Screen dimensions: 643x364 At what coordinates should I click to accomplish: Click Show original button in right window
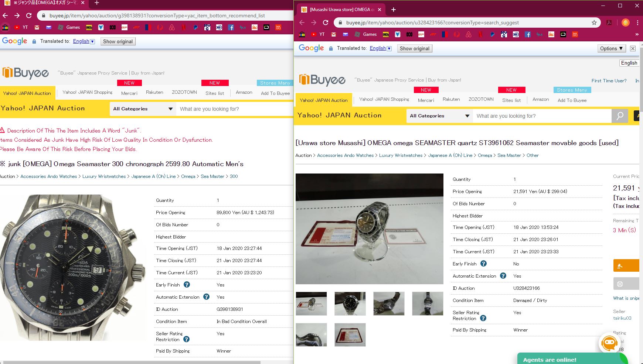tap(415, 48)
